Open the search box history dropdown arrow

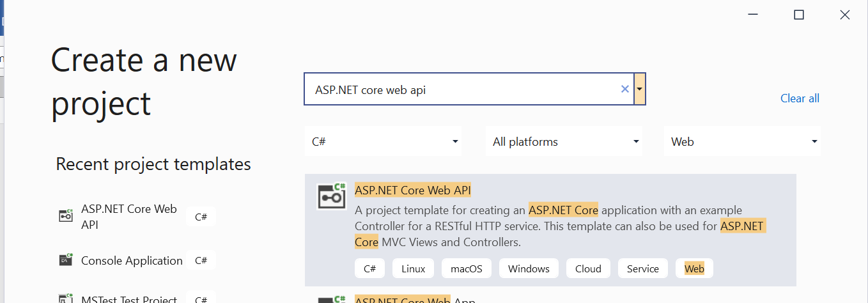point(640,89)
